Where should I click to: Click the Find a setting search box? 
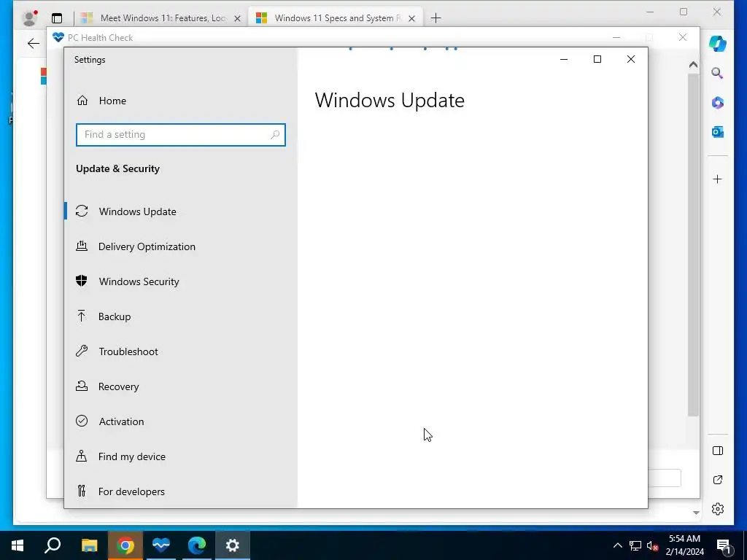click(181, 135)
